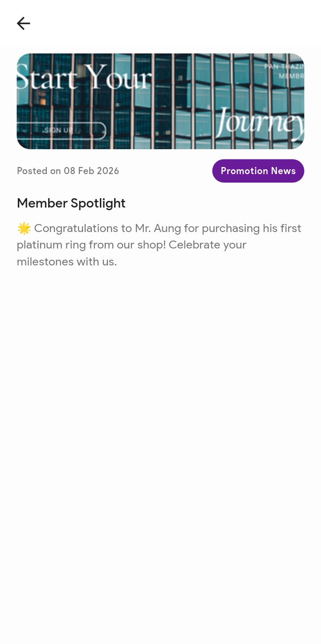Tap "purchasing his first" in the article
This screenshot has width=321, height=644.
click(x=251, y=228)
